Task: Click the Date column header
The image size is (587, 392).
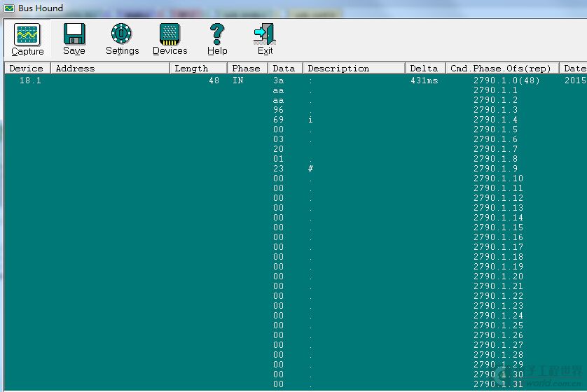Action: (573, 68)
